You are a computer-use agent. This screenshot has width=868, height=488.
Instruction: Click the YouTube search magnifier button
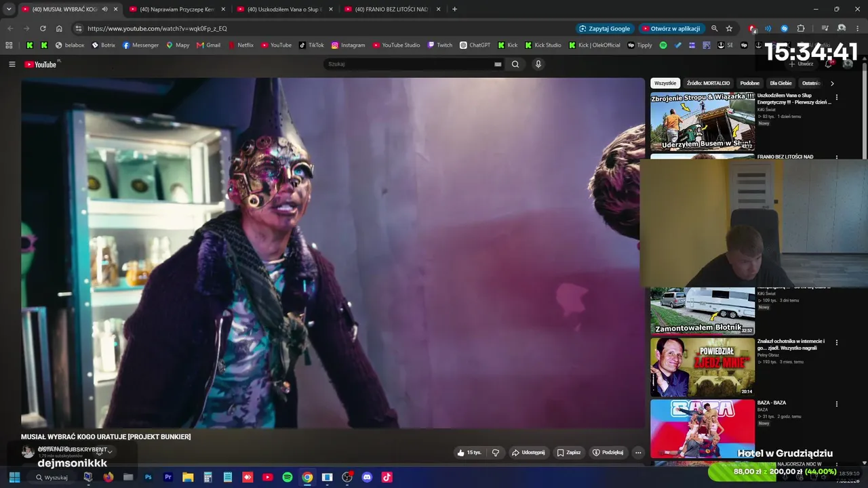click(x=515, y=64)
